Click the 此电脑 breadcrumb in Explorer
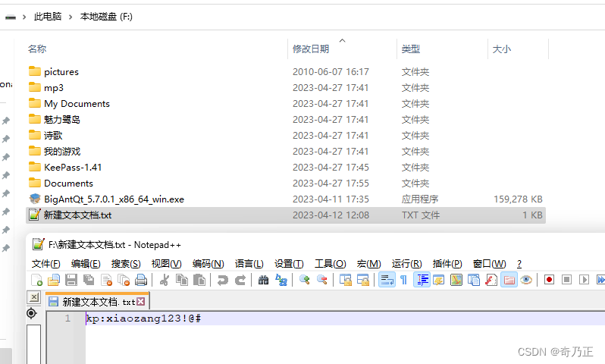The height and width of the screenshot is (364, 605). coord(48,17)
